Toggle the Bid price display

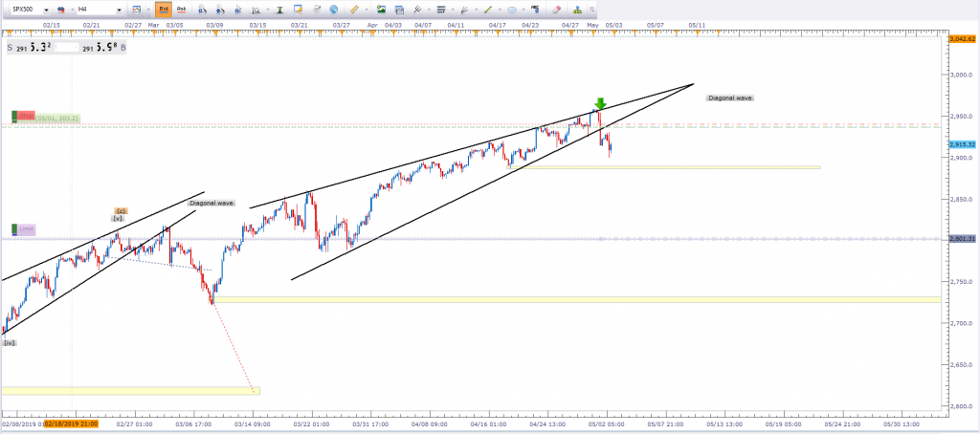coord(163,9)
